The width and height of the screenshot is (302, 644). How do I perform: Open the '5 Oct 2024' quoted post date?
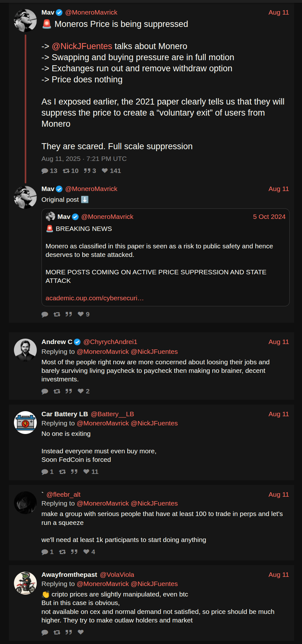(x=269, y=217)
